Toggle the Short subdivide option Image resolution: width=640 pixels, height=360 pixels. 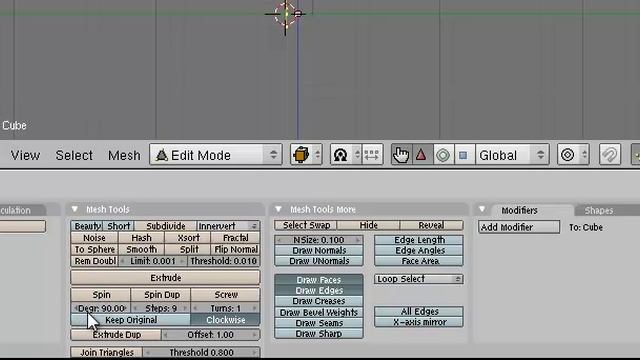point(118,226)
